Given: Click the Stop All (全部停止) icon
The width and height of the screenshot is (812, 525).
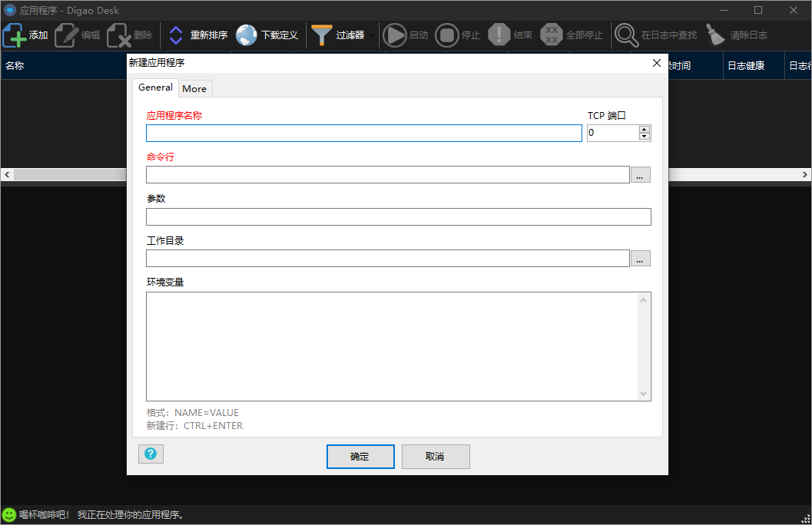Looking at the screenshot, I should click(552, 35).
